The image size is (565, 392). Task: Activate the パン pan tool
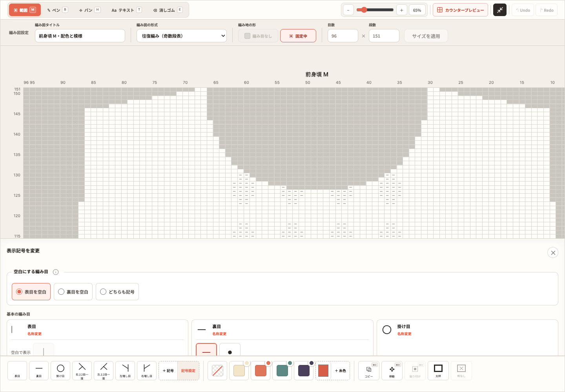(x=89, y=10)
